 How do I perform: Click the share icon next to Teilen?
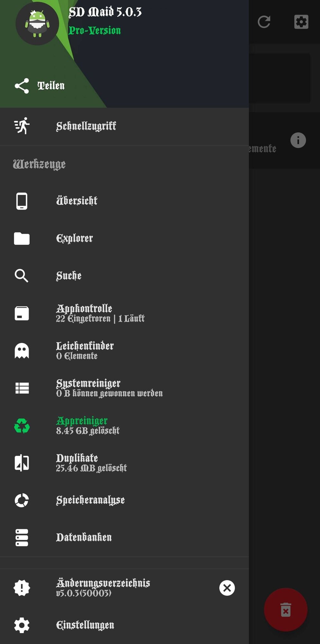click(22, 86)
